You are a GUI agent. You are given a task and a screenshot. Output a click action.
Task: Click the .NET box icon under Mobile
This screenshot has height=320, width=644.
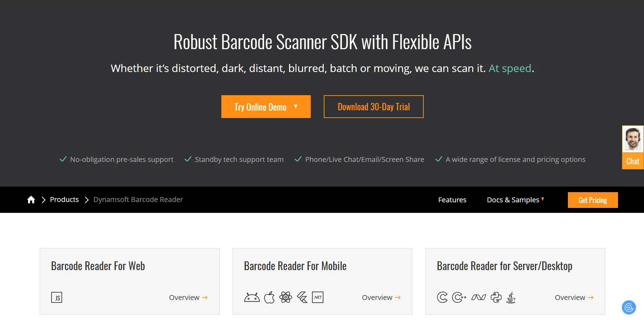(318, 298)
